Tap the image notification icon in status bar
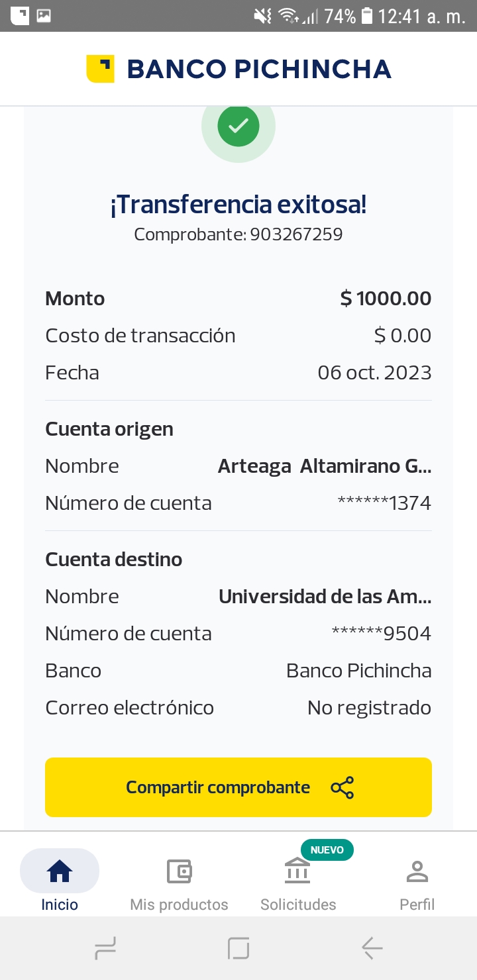Screen dimensions: 477x980 [44, 16]
